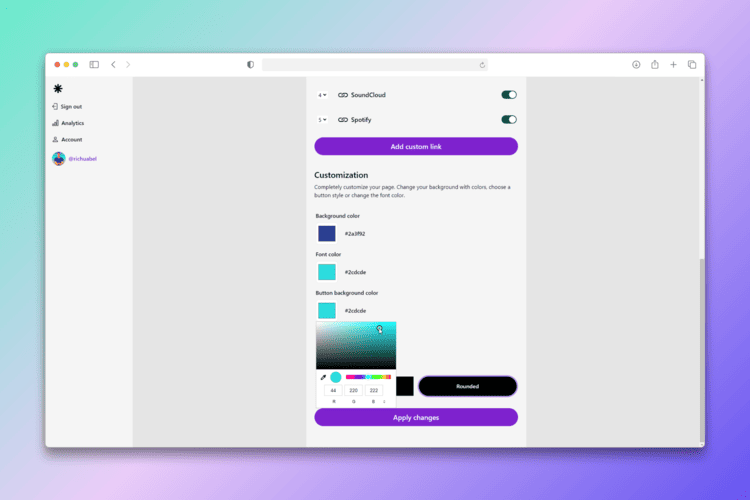Click the Add custom link button
750x500 pixels.
416,146
